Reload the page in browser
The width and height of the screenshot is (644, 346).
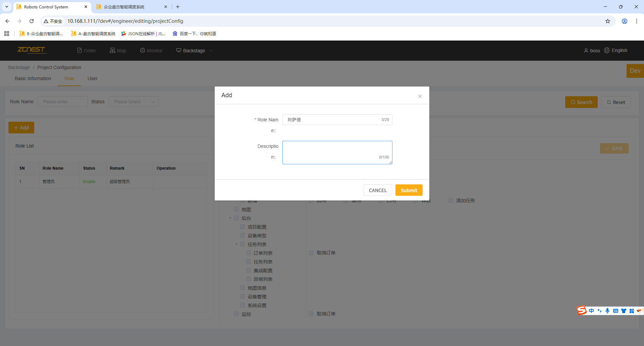pos(32,21)
